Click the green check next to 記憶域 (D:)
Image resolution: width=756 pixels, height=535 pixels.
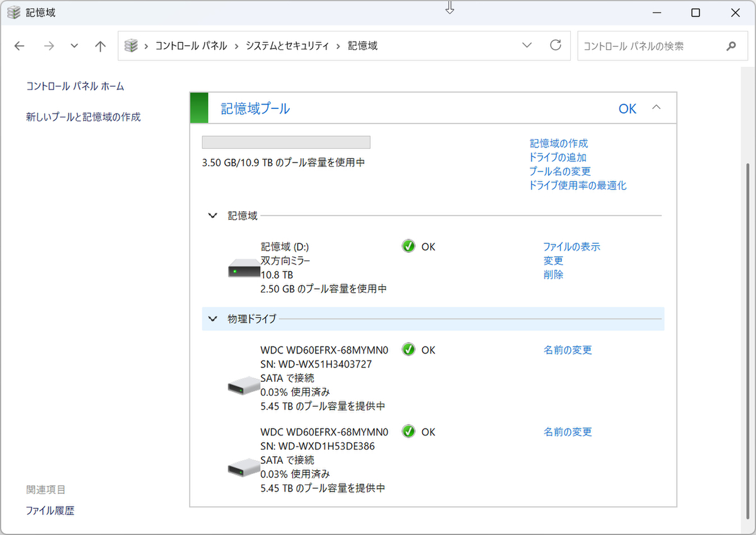408,246
